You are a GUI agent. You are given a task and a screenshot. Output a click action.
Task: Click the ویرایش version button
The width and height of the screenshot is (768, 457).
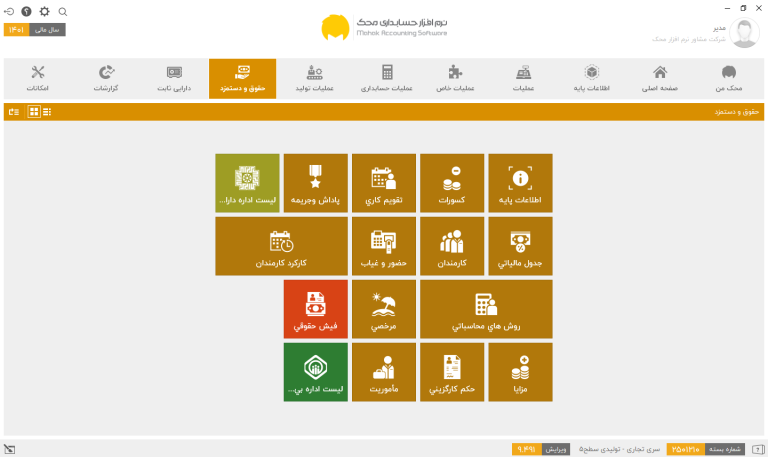point(555,449)
